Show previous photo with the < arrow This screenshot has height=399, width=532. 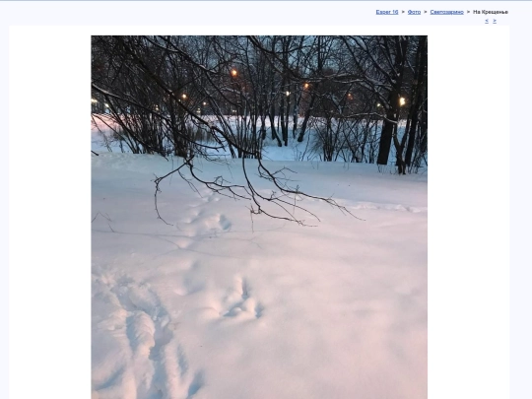point(487,21)
